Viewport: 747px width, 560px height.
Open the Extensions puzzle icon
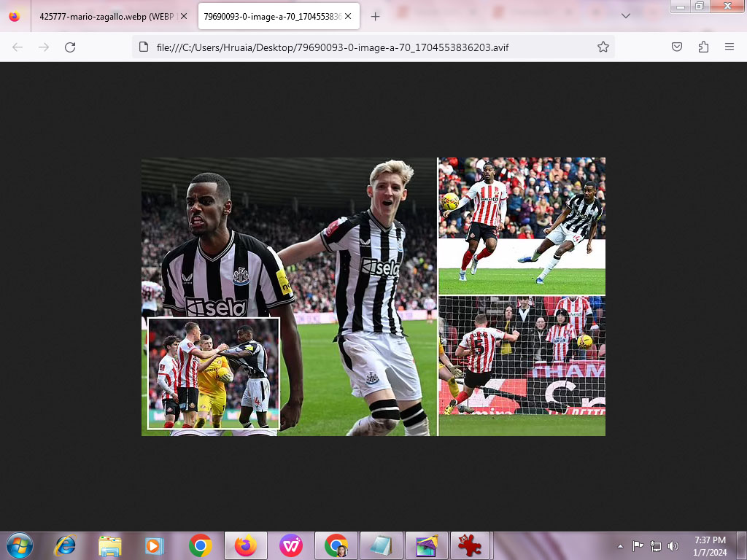pyautogui.click(x=703, y=47)
